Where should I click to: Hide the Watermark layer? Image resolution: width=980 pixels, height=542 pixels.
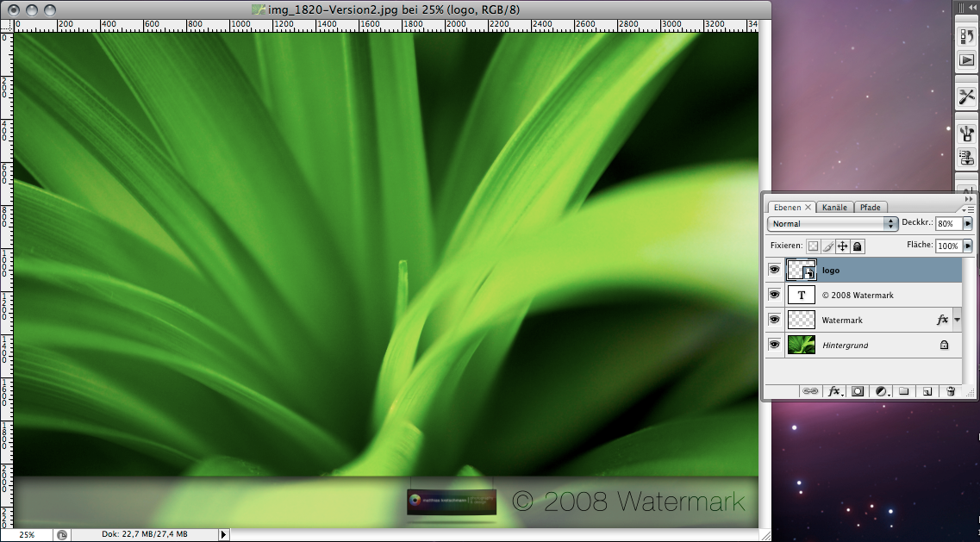774,320
